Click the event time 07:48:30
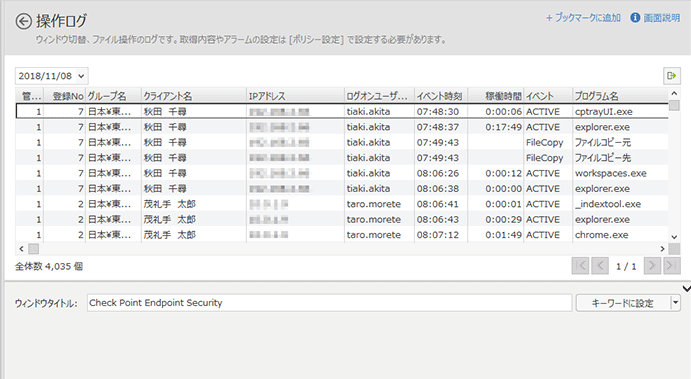The width and height of the screenshot is (691, 379). point(438,111)
